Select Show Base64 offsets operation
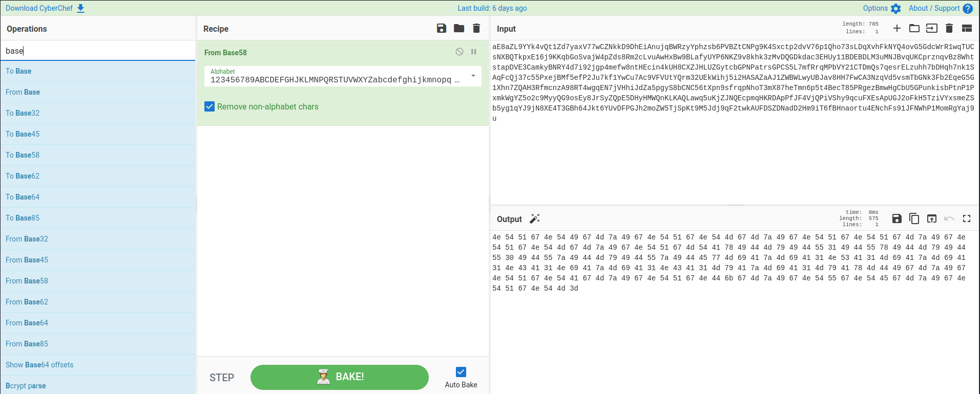This screenshot has width=980, height=394. coord(97,365)
